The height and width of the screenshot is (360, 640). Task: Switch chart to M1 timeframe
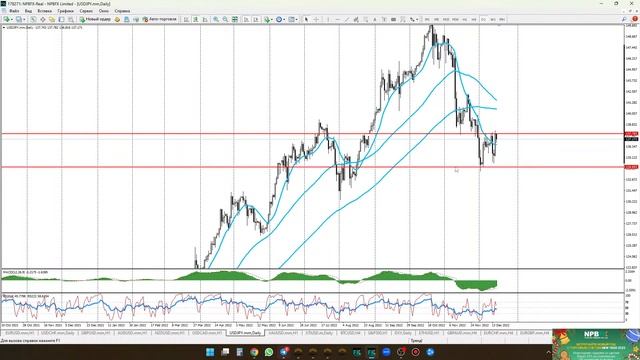click(x=427, y=19)
